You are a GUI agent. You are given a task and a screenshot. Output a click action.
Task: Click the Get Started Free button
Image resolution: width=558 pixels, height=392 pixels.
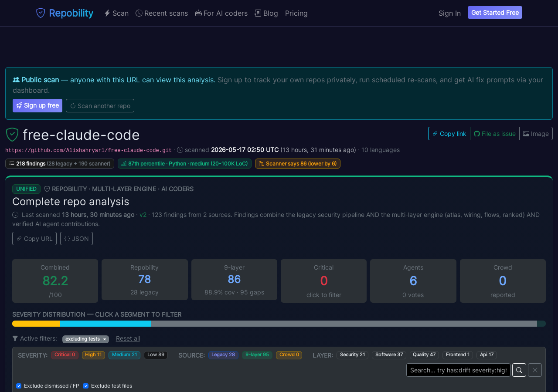click(x=495, y=13)
